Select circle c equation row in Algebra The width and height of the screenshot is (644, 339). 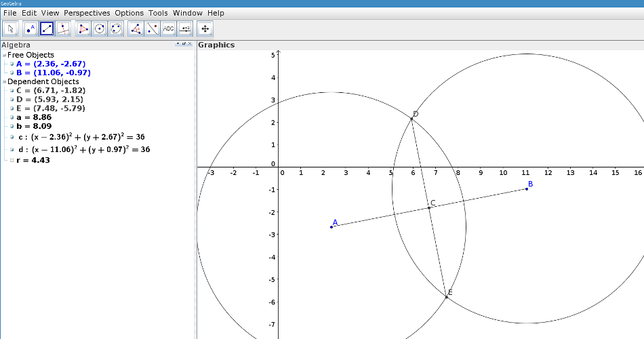(81, 137)
